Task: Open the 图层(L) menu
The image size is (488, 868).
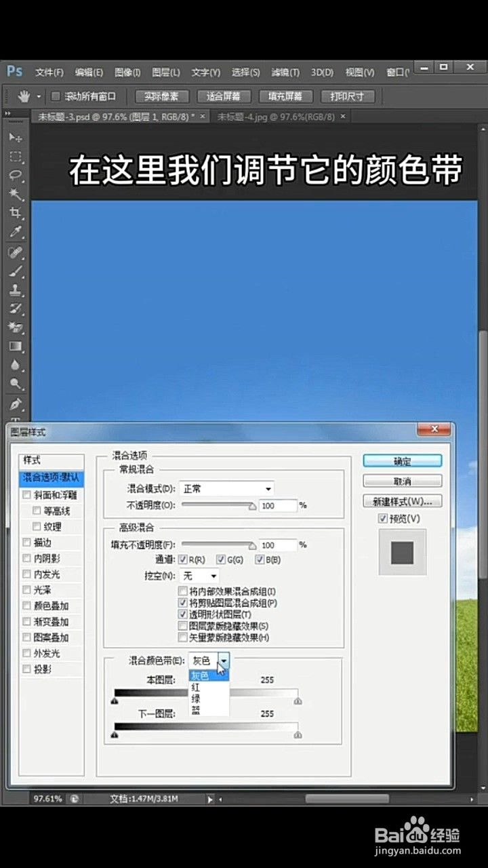Action: (x=166, y=72)
